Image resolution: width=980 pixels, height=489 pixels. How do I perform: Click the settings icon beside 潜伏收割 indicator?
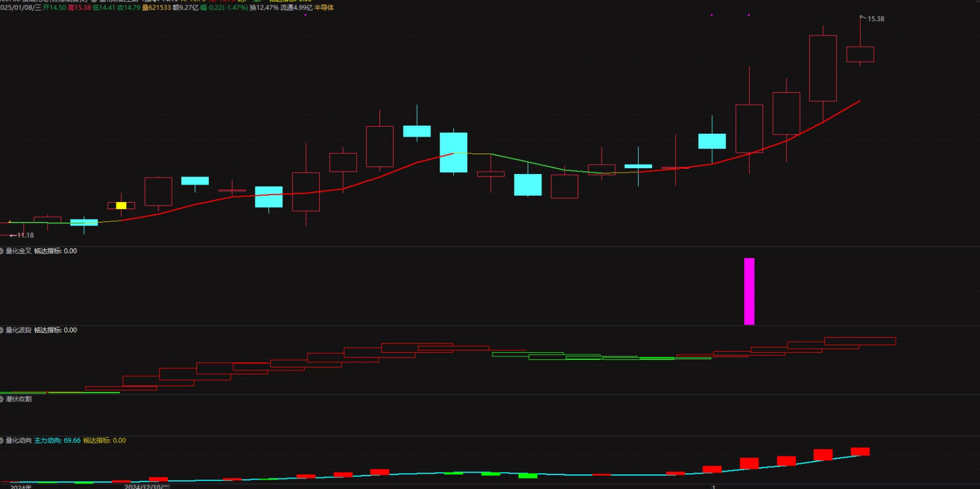2,399
